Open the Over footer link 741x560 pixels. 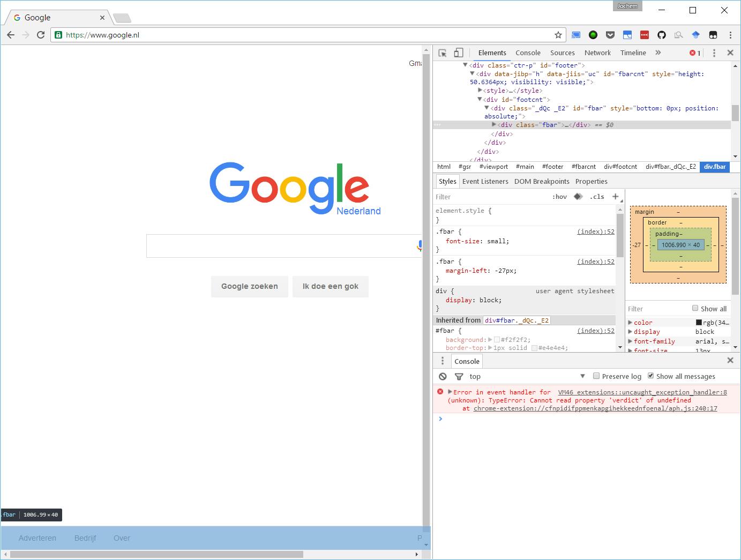(x=122, y=538)
